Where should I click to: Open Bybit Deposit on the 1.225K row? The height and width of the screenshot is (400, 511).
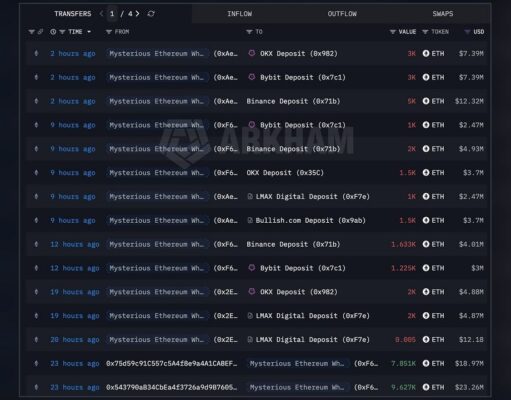point(303,268)
